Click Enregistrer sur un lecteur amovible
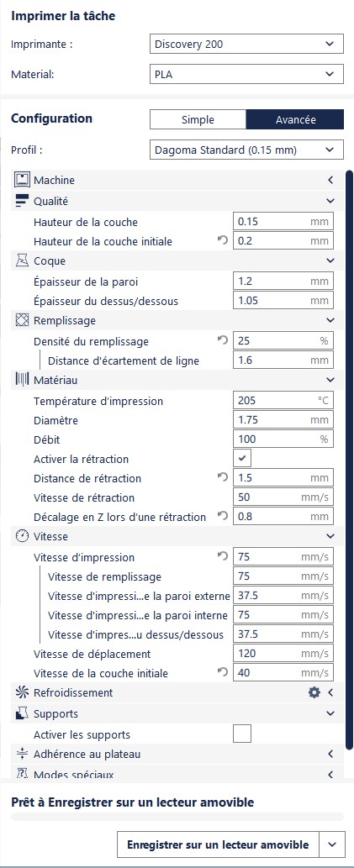Screen dimensions: 354x868 tap(218, 844)
